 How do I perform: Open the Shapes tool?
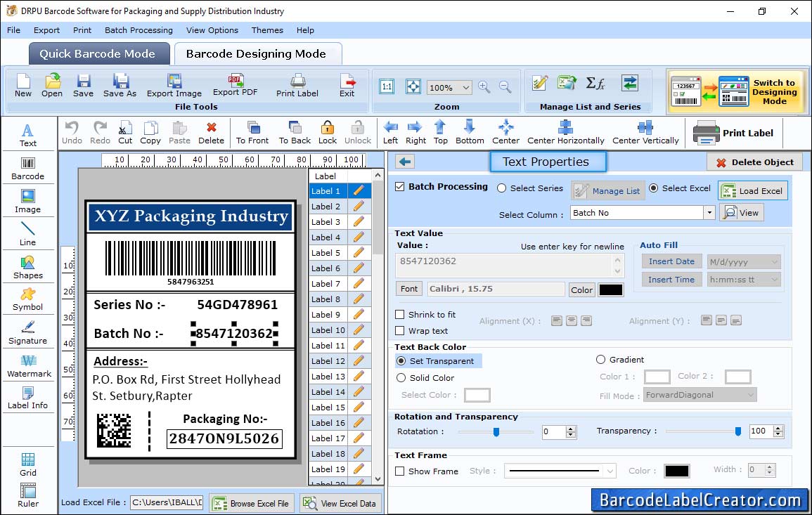coord(28,268)
